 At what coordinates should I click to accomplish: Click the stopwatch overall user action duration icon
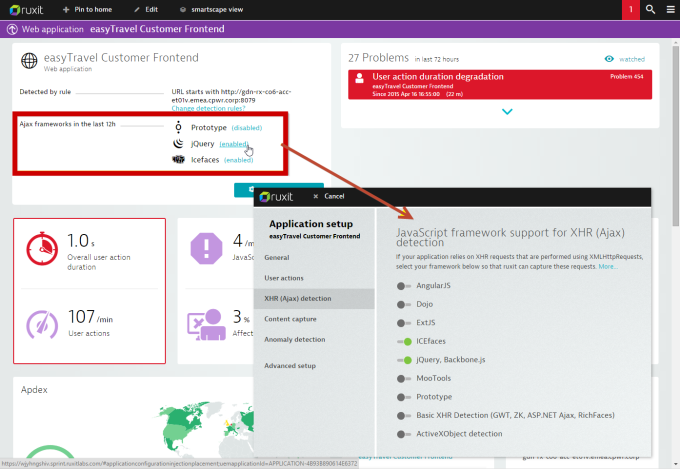tap(42, 249)
